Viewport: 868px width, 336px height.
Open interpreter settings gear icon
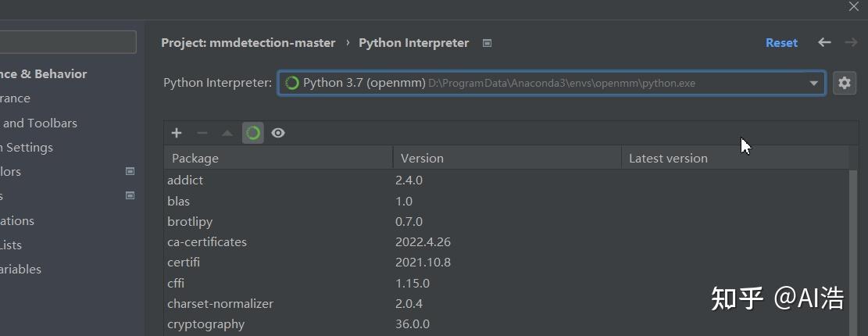click(x=844, y=83)
